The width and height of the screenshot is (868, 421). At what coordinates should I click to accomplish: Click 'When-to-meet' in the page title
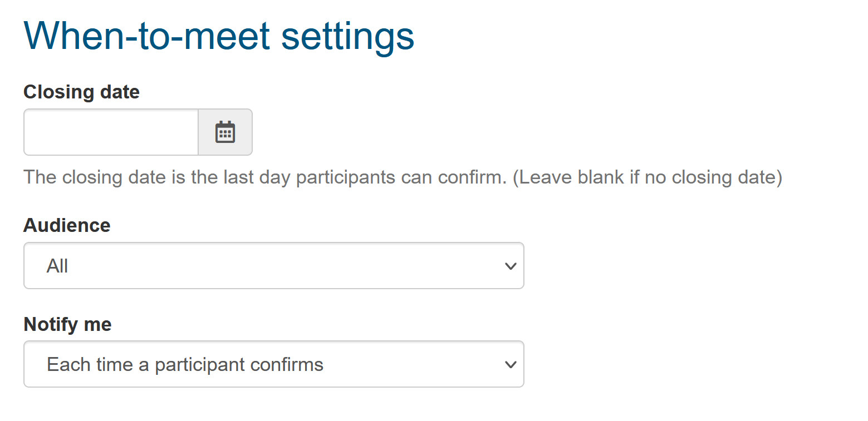pos(146,35)
